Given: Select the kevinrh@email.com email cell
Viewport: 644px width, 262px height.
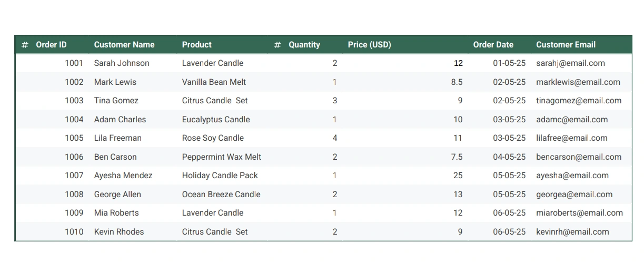Looking at the screenshot, I should click(572, 232).
